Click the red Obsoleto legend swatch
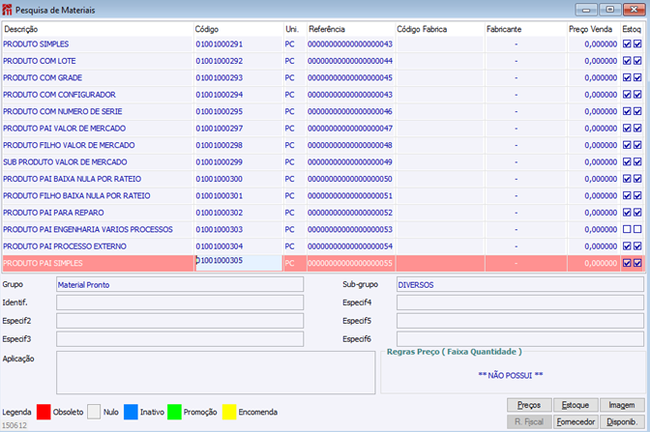This screenshot has height=432, width=650. pyautogui.click(x=44, y=412)
